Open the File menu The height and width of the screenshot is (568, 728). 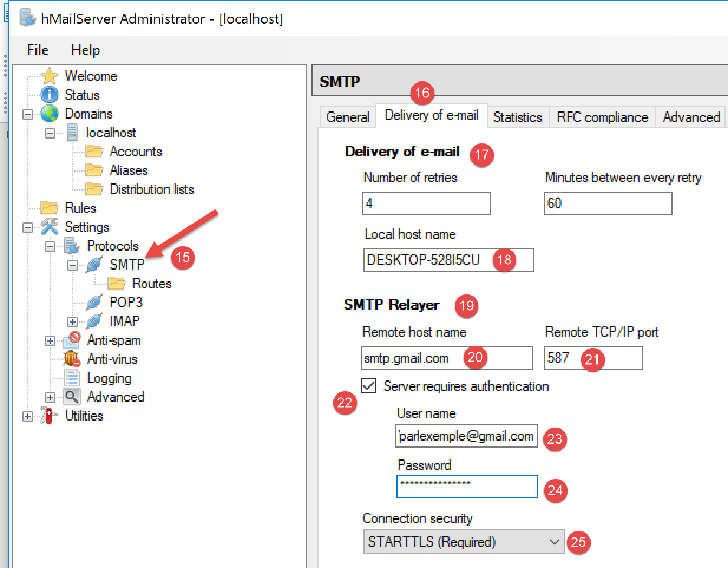38,50
